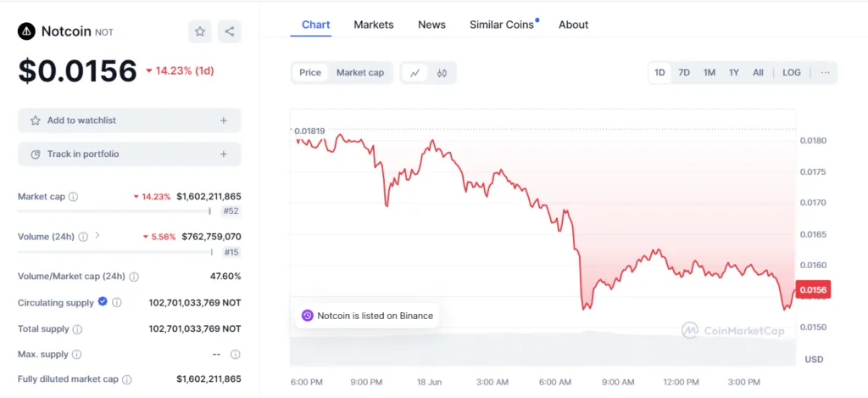Select the 1D time range

click(659, 73)
